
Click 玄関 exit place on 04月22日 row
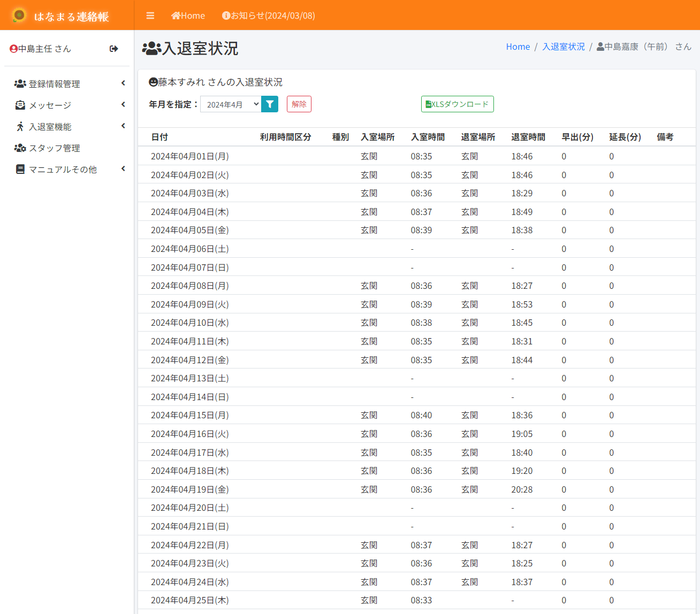pos(470,546)
